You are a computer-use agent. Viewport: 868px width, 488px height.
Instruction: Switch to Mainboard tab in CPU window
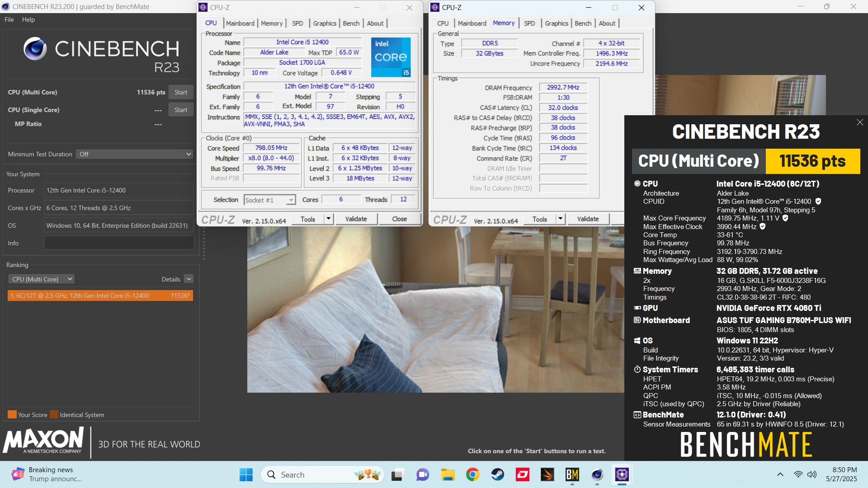coord(240,23)
